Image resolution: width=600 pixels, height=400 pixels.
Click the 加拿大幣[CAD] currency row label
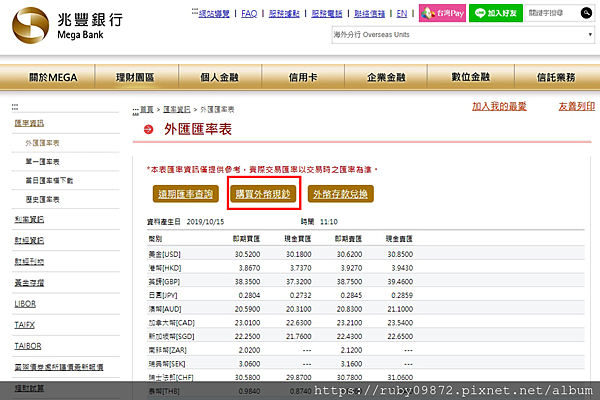pos(171,323)
